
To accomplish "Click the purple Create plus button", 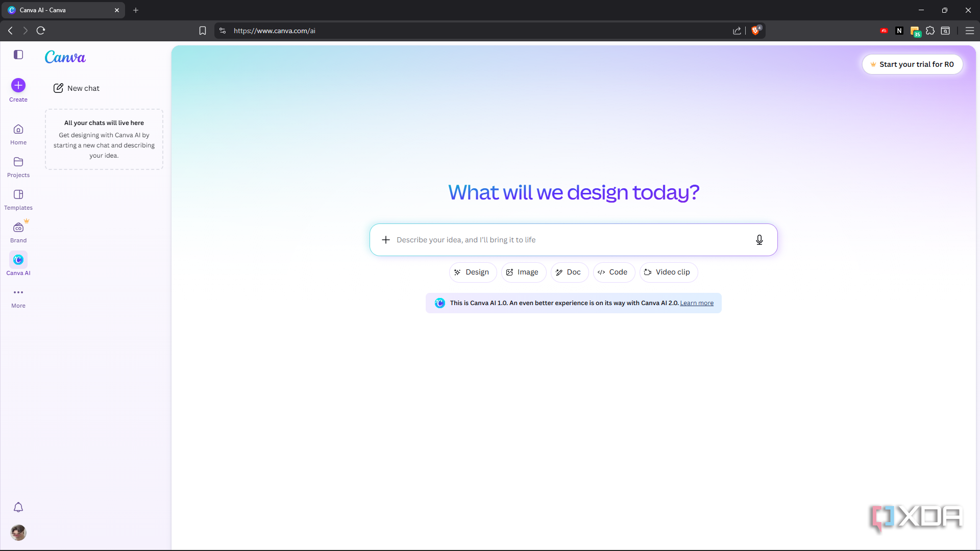I will [x=18, y=85].
